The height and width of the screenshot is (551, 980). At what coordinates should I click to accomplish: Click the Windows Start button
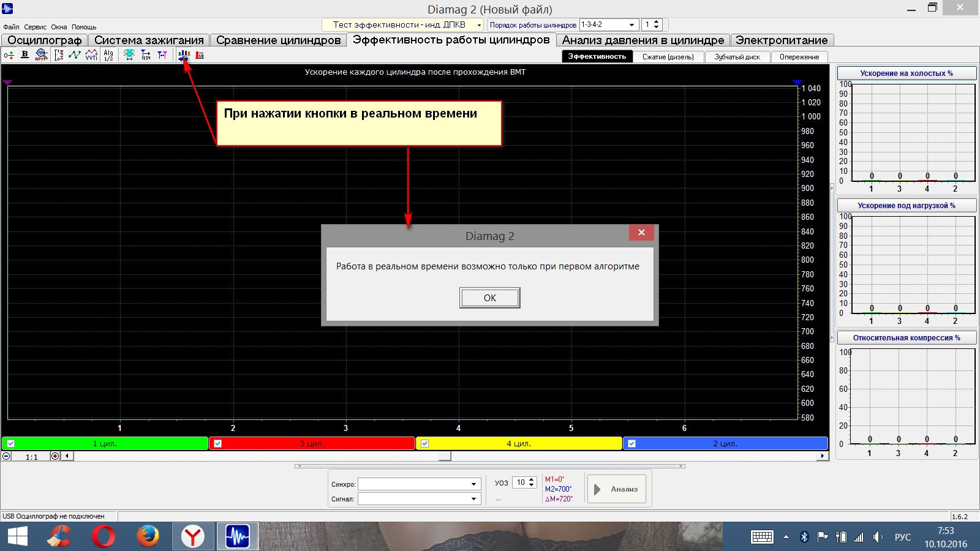pyautogui.click(x=18, y=537)
